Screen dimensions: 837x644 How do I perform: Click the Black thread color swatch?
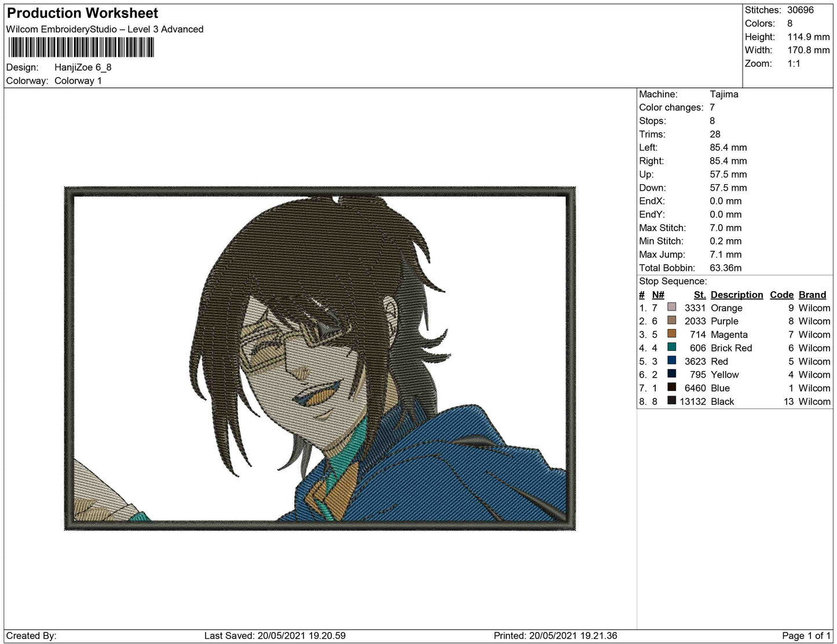click(x=672, y=400)
